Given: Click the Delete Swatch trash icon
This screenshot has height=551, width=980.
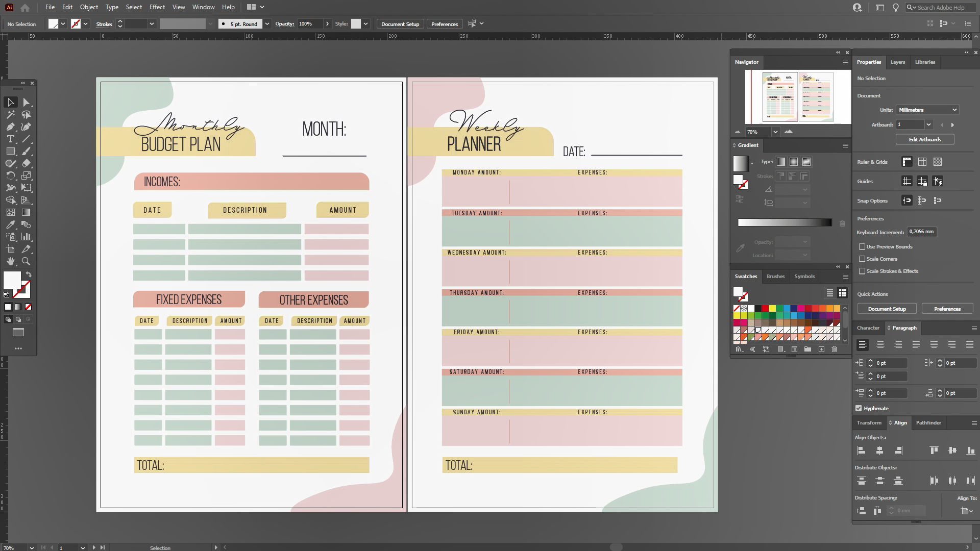Looking at the screenshot, I should 834,349.
